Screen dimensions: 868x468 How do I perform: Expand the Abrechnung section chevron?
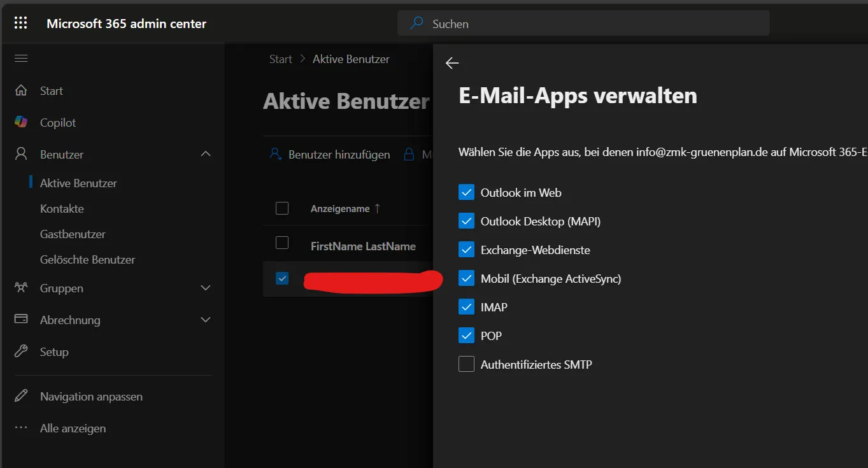(x=206, y=320)
